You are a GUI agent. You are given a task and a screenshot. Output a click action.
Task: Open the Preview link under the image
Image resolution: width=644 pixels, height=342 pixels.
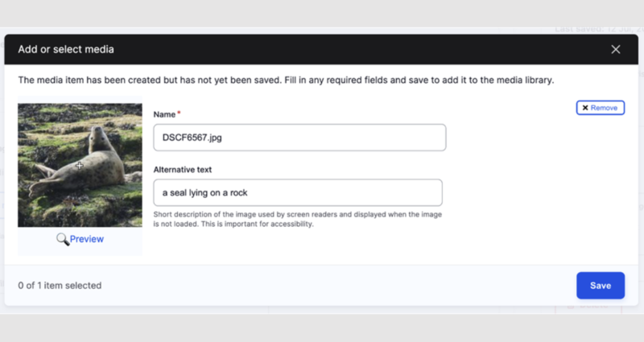coord(87,239)
